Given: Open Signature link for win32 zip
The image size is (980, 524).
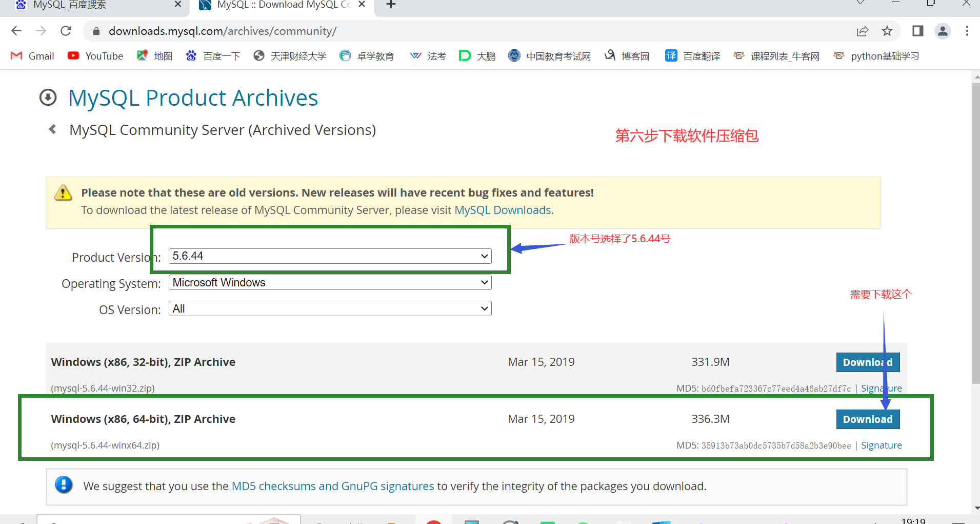Looking at the screenshot, I should (x=881, y=389).
